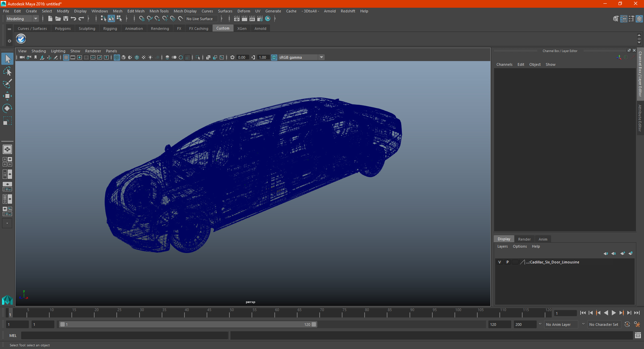Switch to the Render layer tab
The height and width of the screenshot is (349, 644).
point(524,239)
